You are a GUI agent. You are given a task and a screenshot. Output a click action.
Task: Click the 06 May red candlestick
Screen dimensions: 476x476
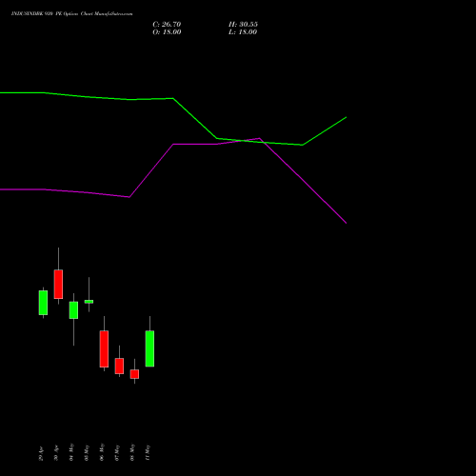tap(104, 348)
